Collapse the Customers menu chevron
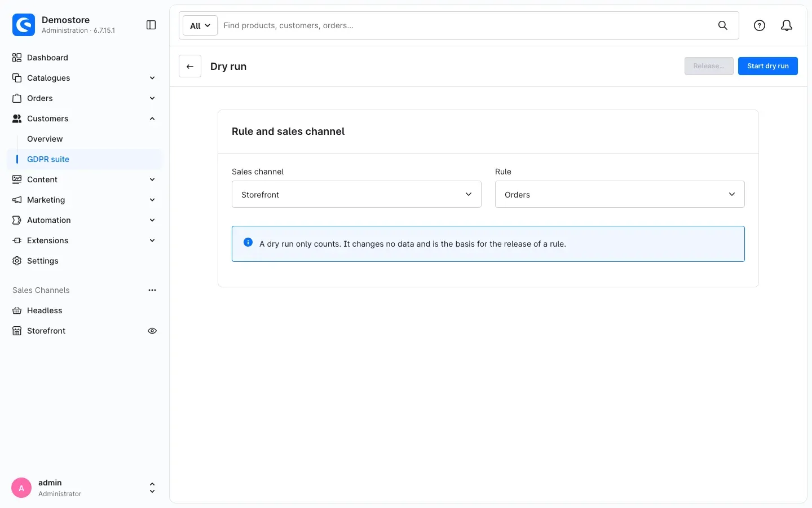The width and height of the screenshot is (812, 508). (152, 119)
